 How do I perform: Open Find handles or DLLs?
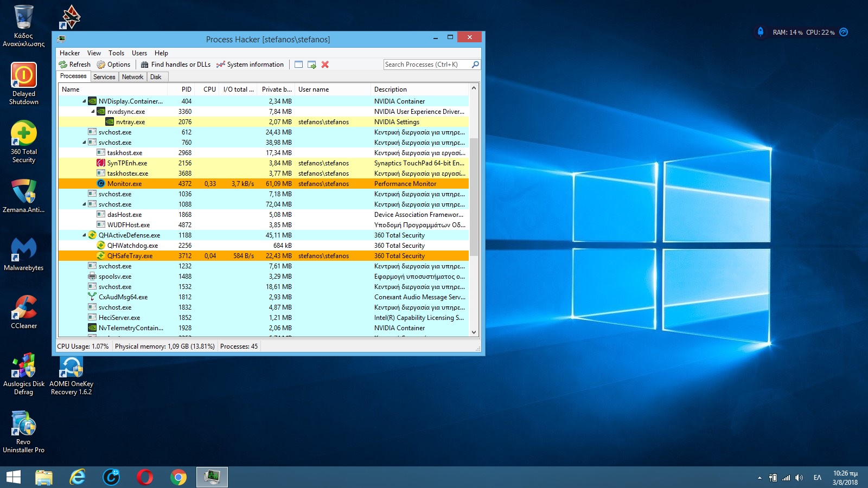[x=175, y=65]
